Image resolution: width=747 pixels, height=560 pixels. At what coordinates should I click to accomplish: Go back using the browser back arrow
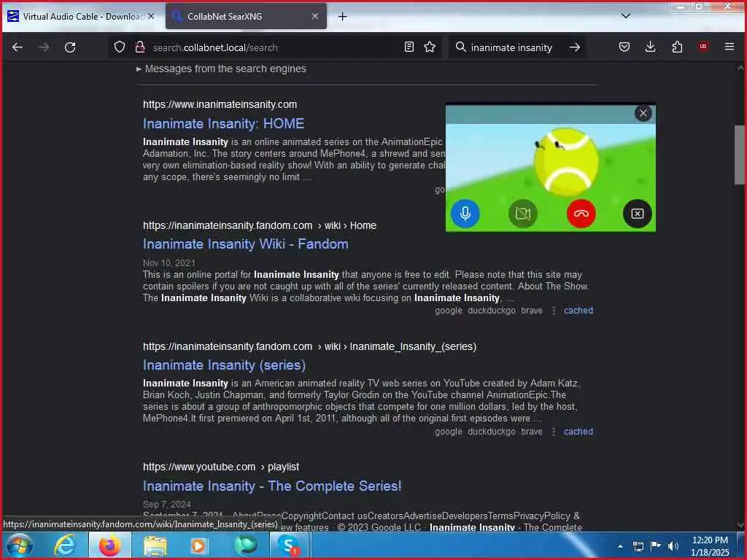(18, 47)
